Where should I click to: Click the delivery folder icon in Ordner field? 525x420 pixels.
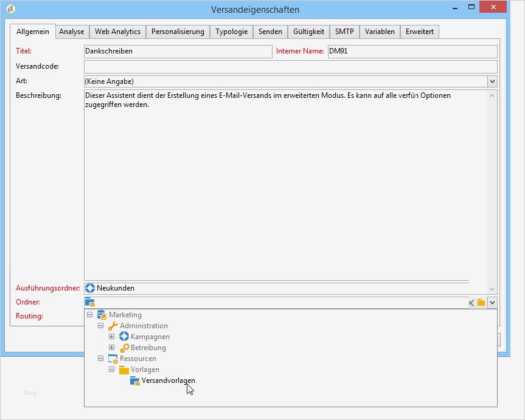coord(90,302)
